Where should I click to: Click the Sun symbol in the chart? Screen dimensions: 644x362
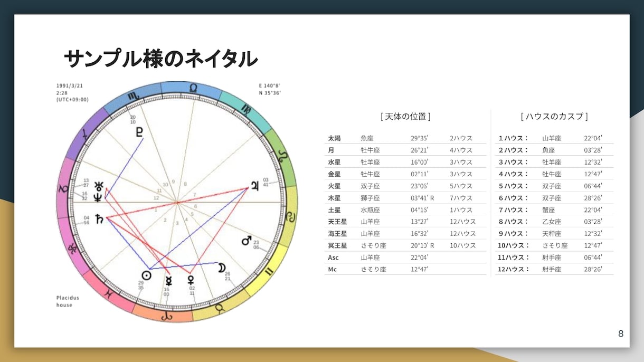(x=147, y=275)
